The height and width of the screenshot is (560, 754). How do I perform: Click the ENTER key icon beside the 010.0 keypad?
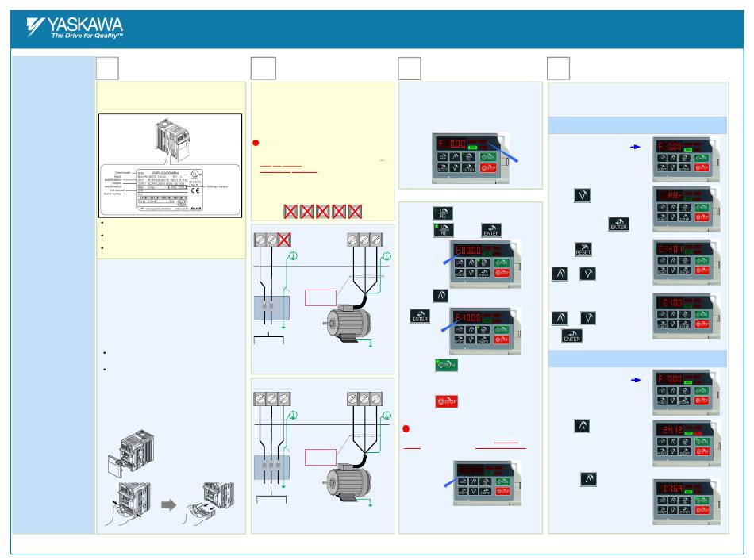(x=571, y=336)
